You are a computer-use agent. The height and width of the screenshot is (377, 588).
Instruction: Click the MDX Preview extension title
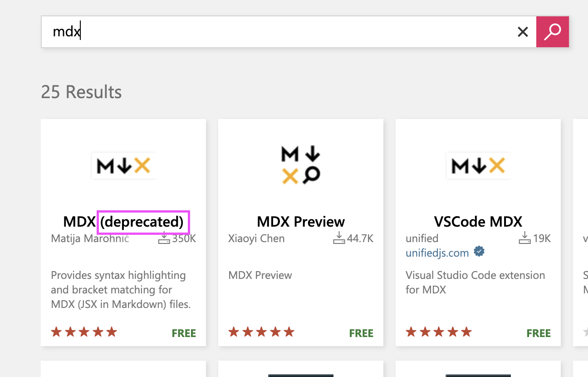coord(300,222)
